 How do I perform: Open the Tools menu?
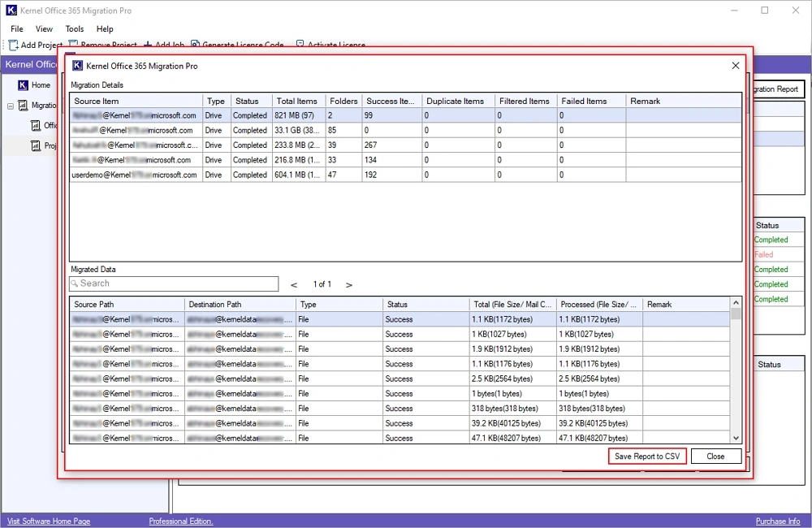point(74,28)
